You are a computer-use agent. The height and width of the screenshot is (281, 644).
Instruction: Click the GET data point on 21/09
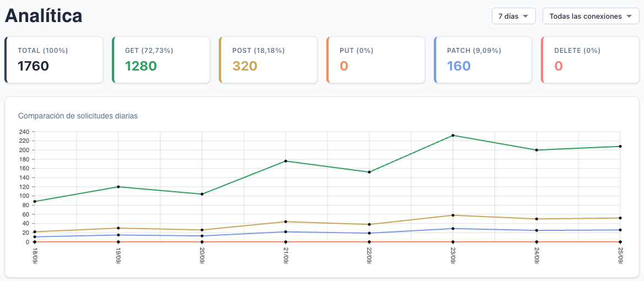[286, 161]
